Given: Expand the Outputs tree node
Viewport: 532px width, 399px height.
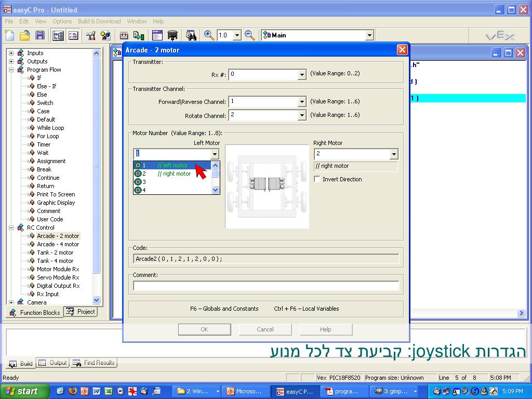Looking at the screenshot, I should (x=11, y=61).
